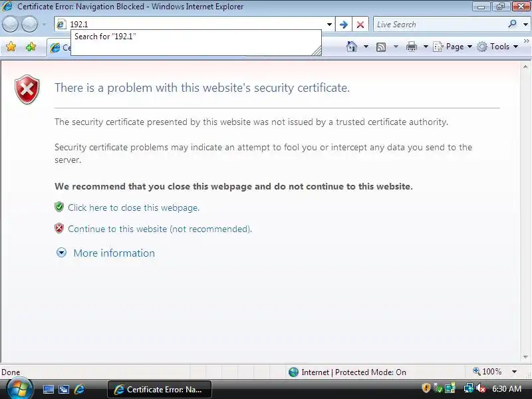Expand the More information section

pos(114,253)
